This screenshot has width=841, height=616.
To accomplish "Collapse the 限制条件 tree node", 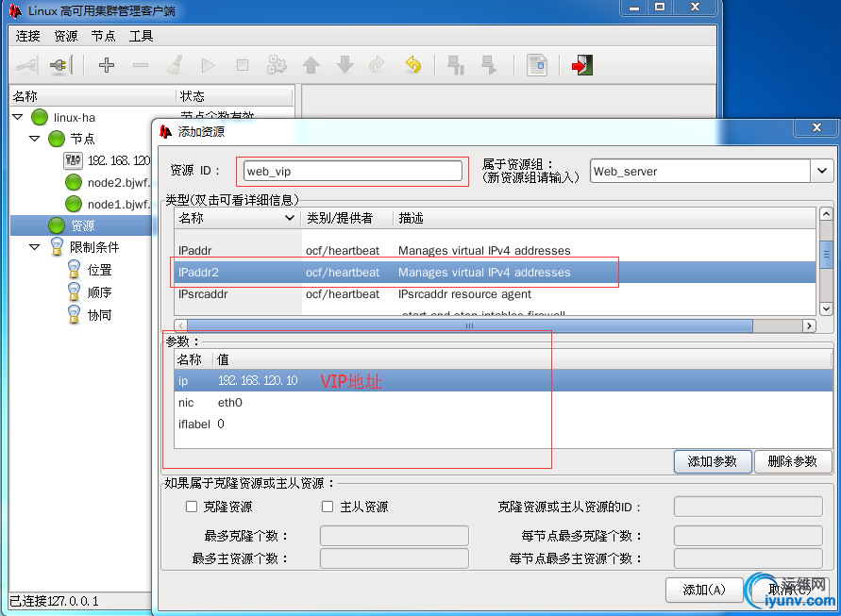I will tap(35, 247).
